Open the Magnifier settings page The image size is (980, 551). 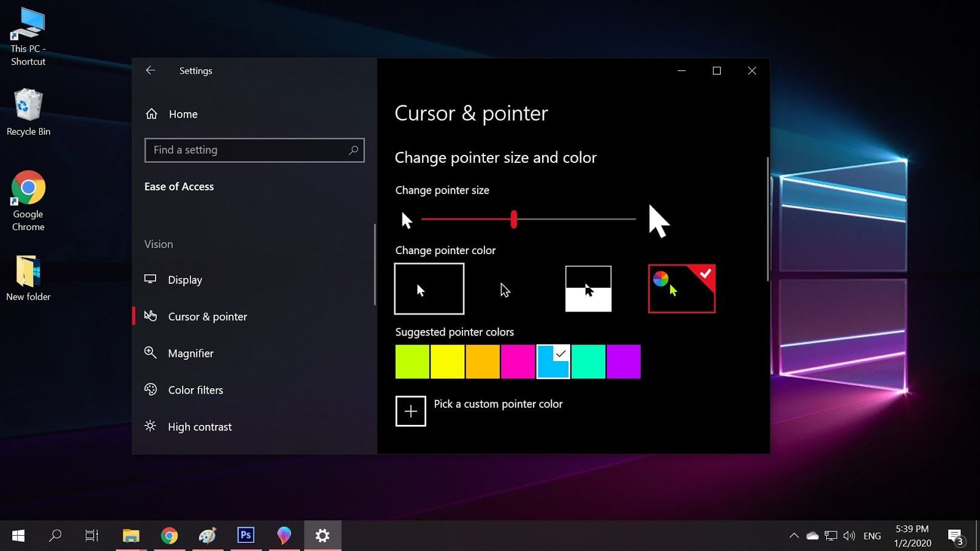click(x=190, y=353)
